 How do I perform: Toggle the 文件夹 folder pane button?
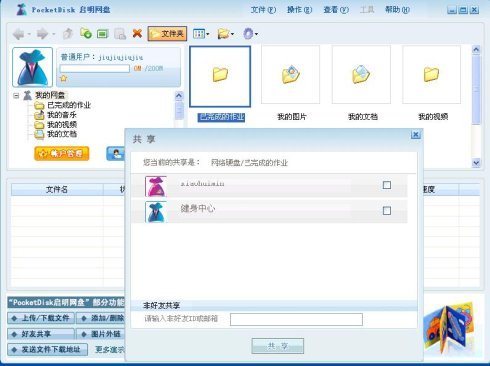(x=167, y=34)
